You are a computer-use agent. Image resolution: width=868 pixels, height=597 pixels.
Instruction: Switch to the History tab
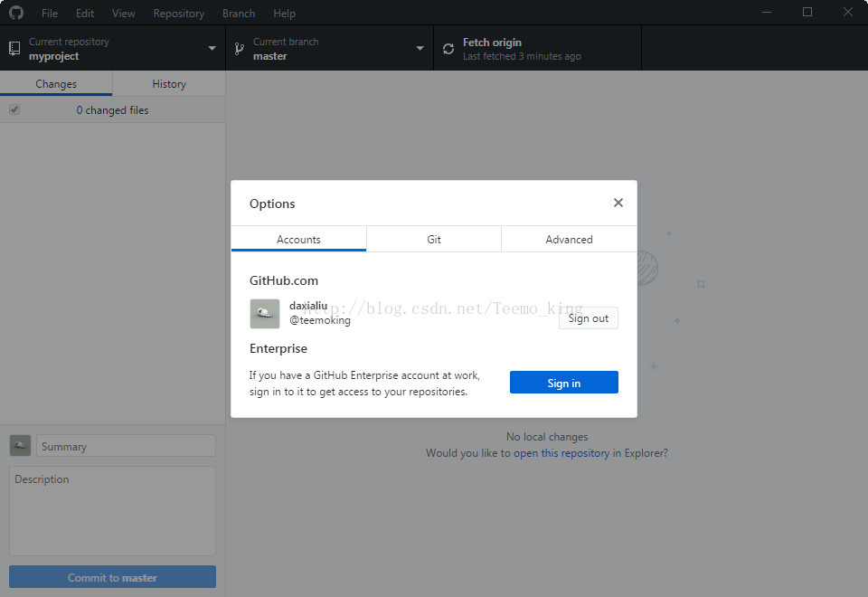pyautogui.click(x=169, y=83)
